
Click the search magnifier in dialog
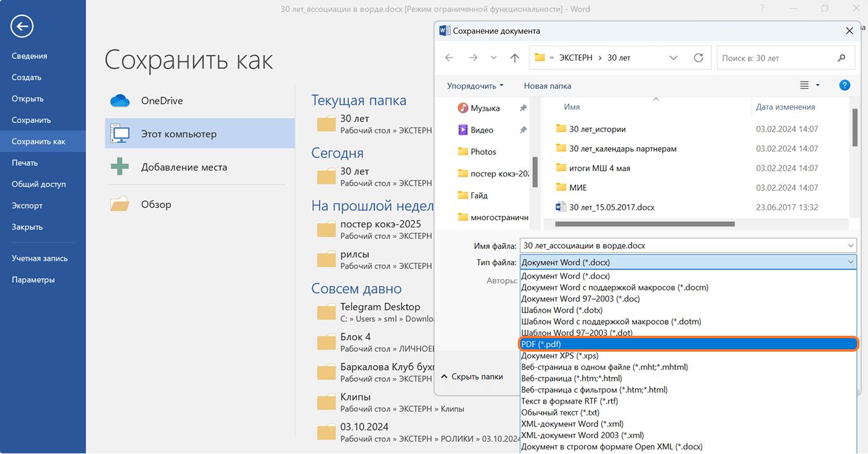(842, 58)
